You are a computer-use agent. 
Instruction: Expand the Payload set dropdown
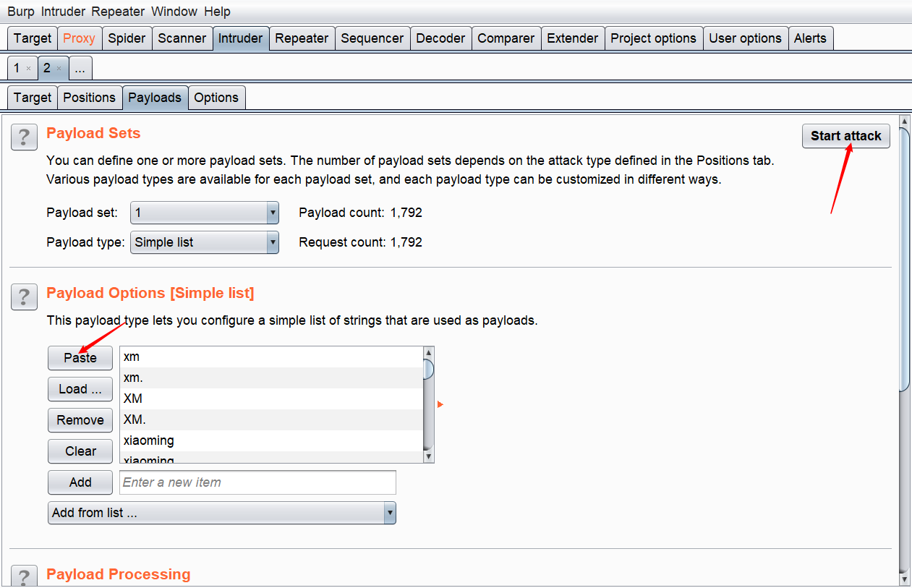click(273, 213)
